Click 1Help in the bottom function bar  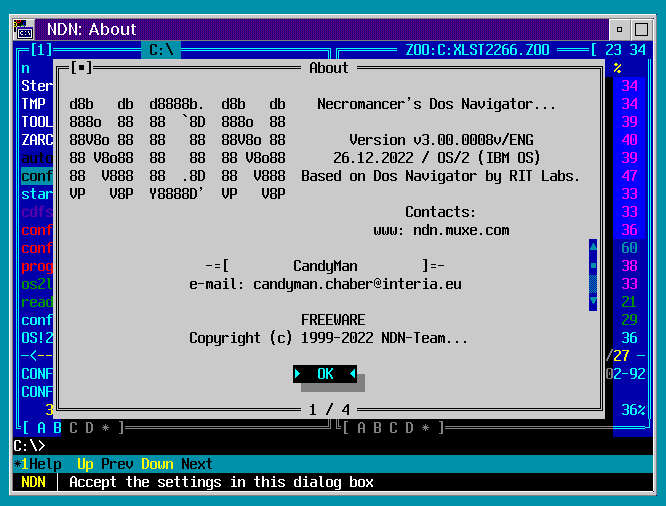pyautogui.click(x=41, y=464)
